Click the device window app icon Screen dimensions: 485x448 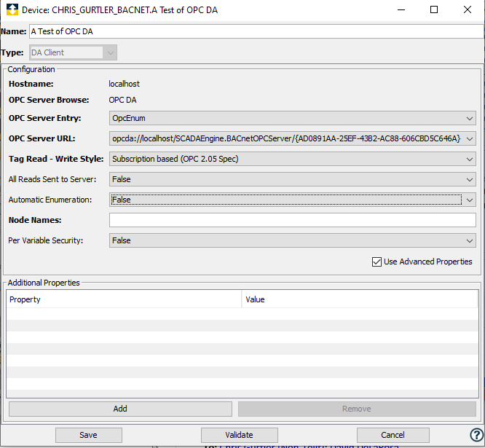(12, 10)
